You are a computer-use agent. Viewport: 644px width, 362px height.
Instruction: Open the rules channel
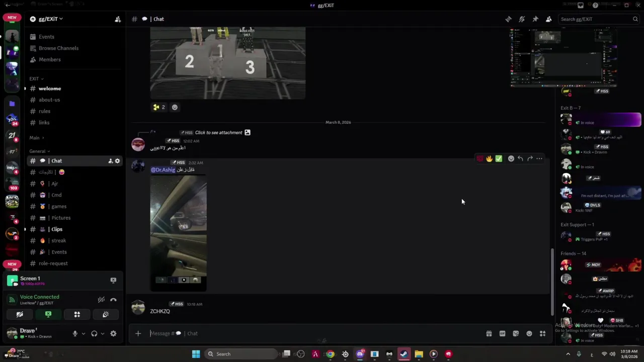(x=44, y=111)
